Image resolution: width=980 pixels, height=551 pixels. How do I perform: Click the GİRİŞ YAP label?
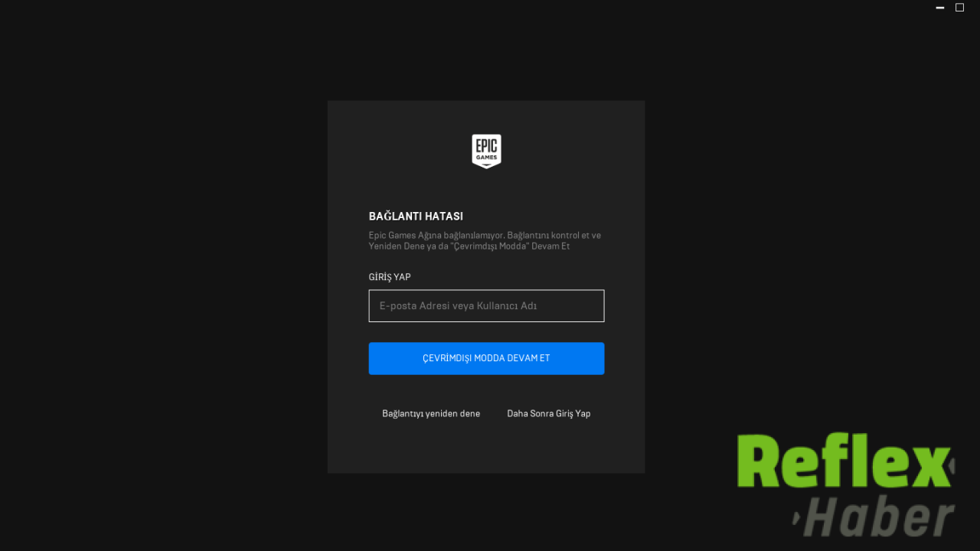click(x=390, y=277)
